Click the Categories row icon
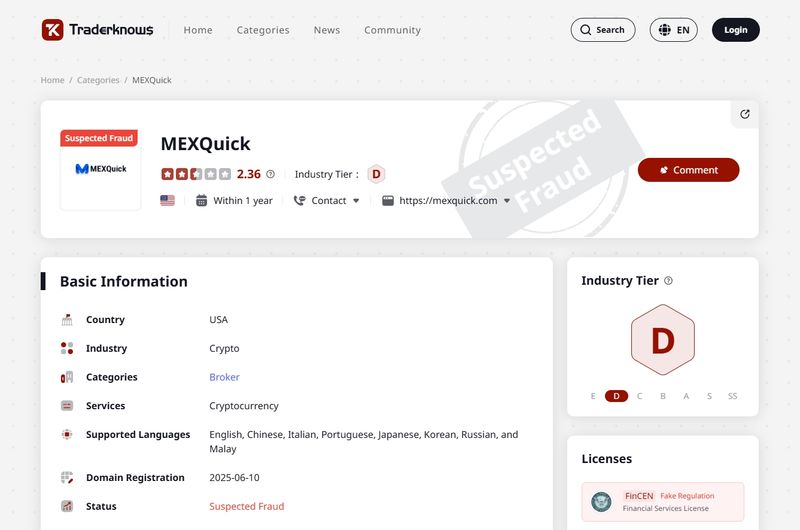 67,377
